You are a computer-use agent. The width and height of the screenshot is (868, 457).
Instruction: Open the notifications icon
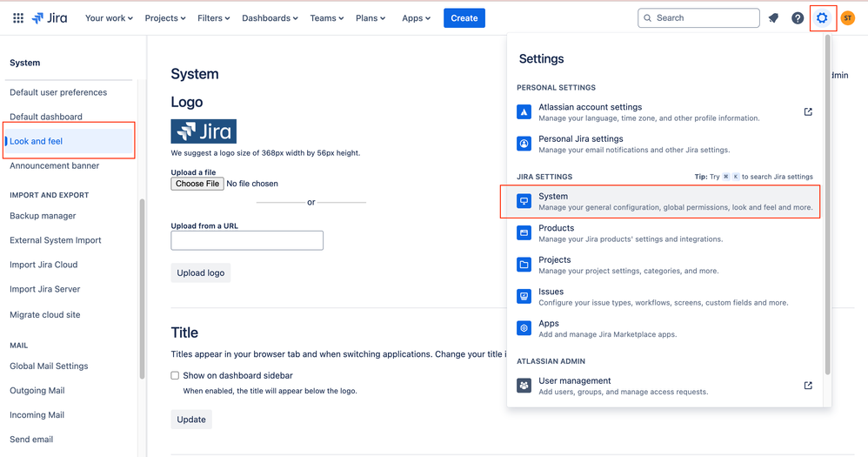point(773,17)
